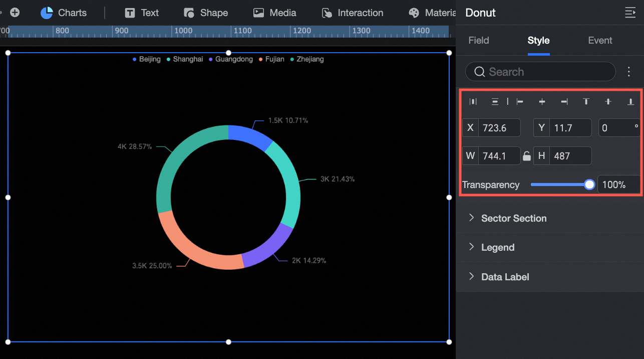The width and height of the screenshot is (644, 359).
Task: Open the Charts menu in the toolbar
Action: click(64, 13)
